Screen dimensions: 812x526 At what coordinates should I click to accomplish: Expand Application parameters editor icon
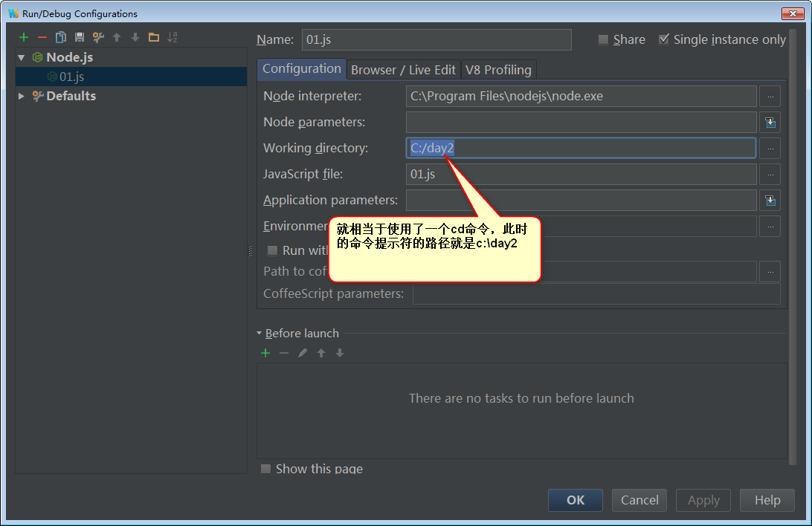(x=770, y=200)
